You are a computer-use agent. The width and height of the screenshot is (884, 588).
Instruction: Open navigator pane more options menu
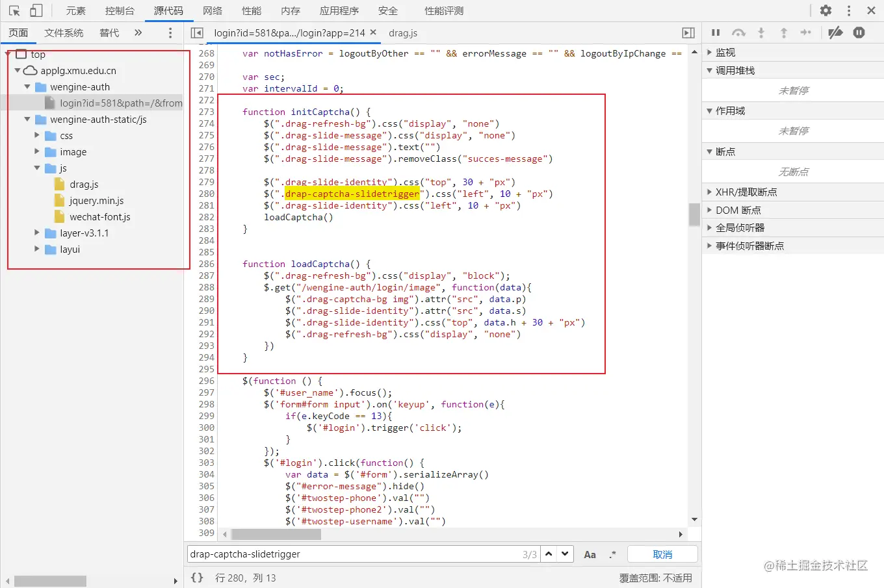[x=170, y=32]
